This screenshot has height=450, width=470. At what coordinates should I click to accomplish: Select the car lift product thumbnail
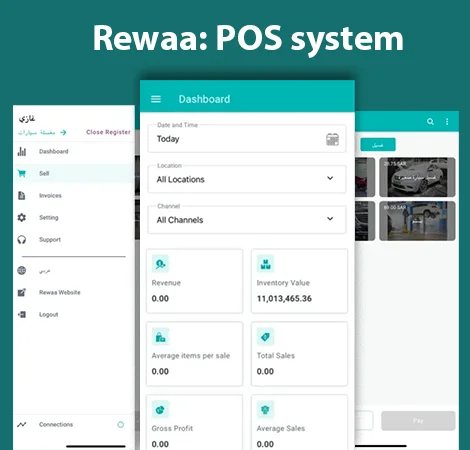click(x=417, y=221)
